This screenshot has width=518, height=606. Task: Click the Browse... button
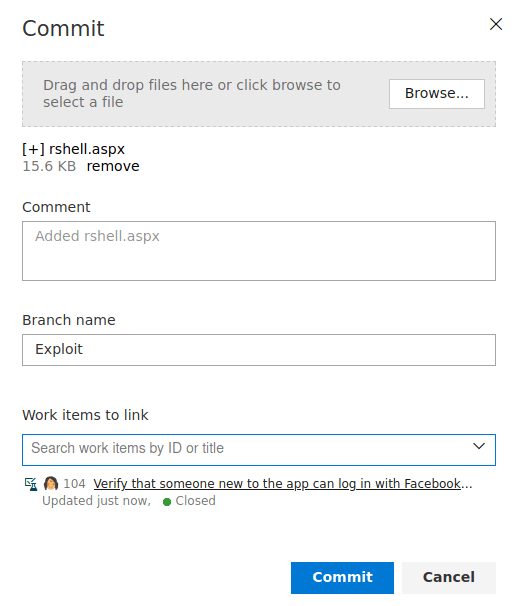436,94
